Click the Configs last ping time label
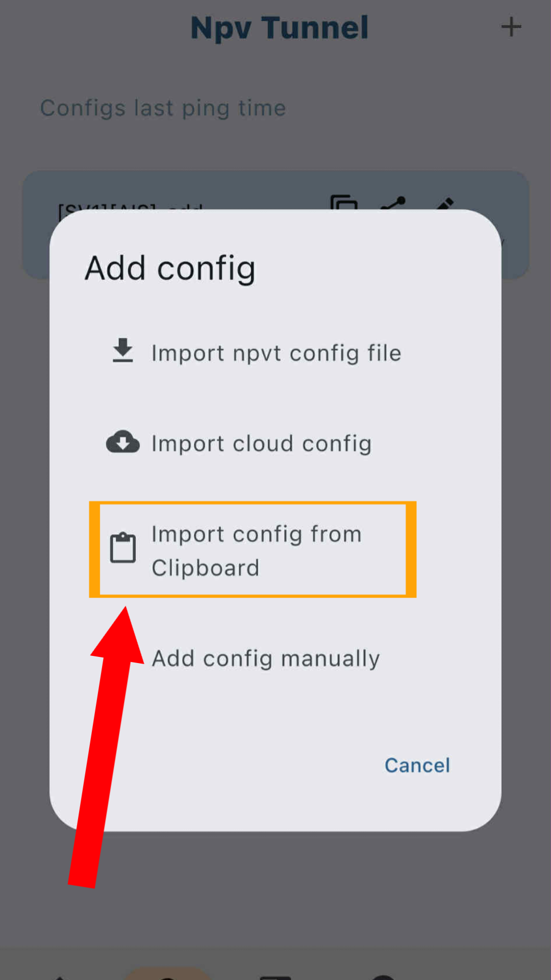551x980 pixels. coord(163,108)
